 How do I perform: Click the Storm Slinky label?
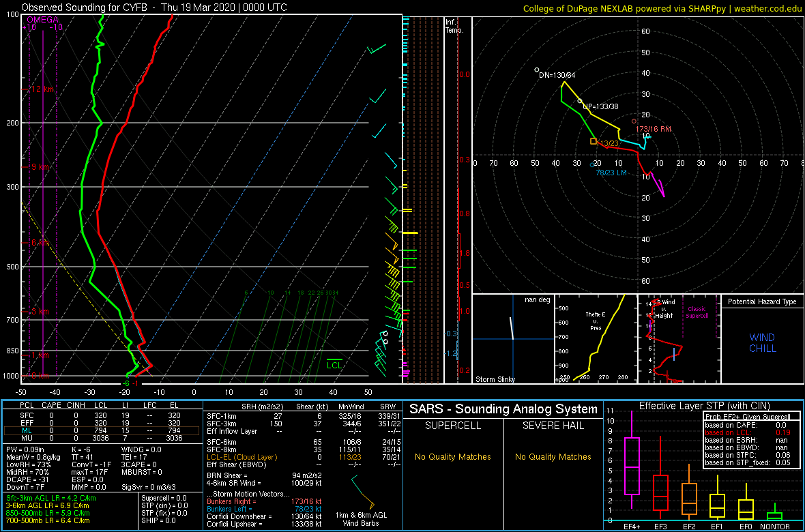(496, 379)
